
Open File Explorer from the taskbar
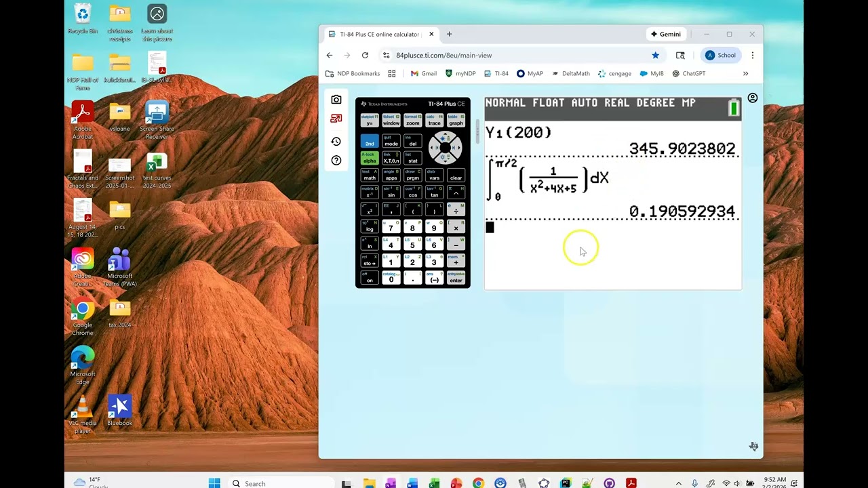coord(369,483)
